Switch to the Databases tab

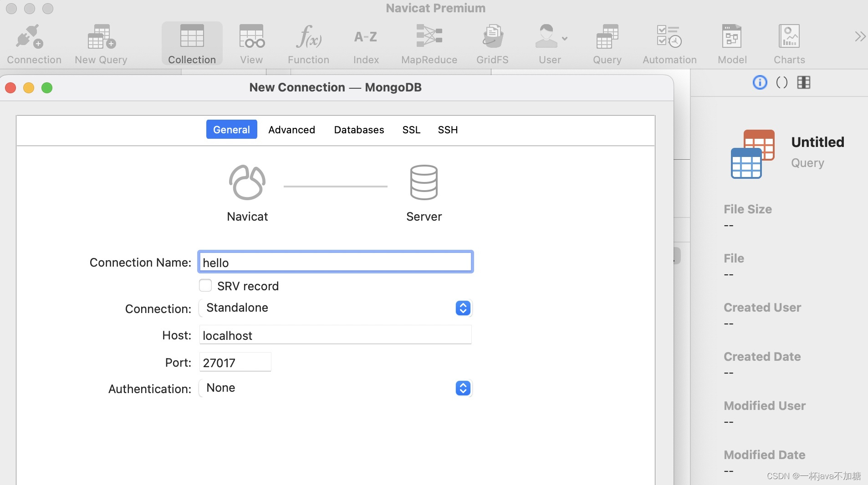click(x=359, y=130)
